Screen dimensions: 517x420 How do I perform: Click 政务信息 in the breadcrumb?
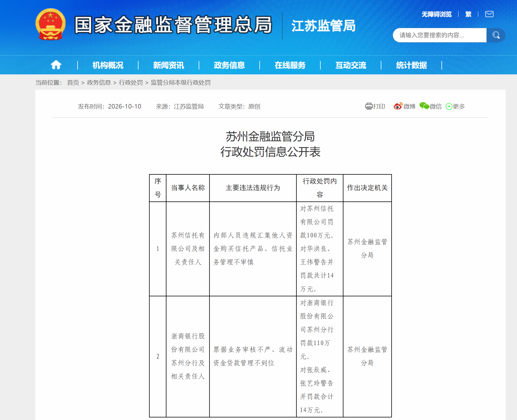[99, 83]
